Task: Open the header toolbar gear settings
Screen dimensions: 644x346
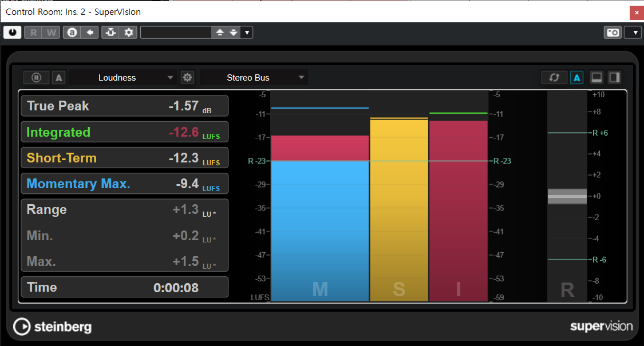Action: coord(129,33)
